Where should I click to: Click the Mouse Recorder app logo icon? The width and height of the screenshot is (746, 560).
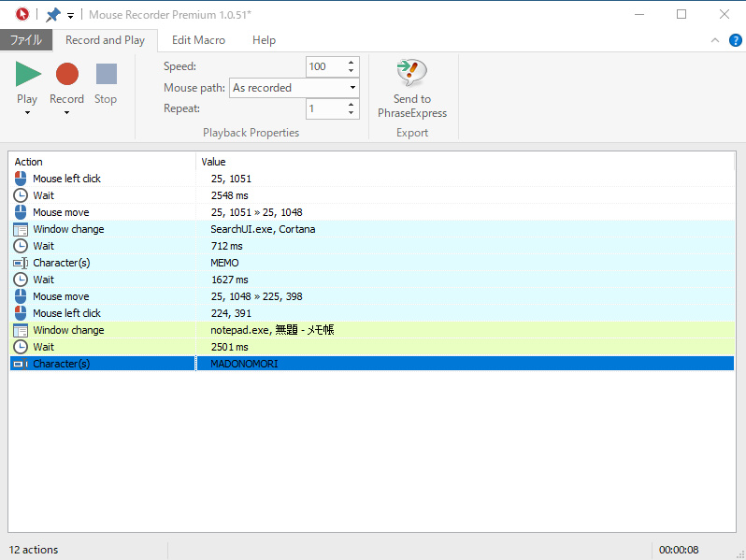coord(22,14)
